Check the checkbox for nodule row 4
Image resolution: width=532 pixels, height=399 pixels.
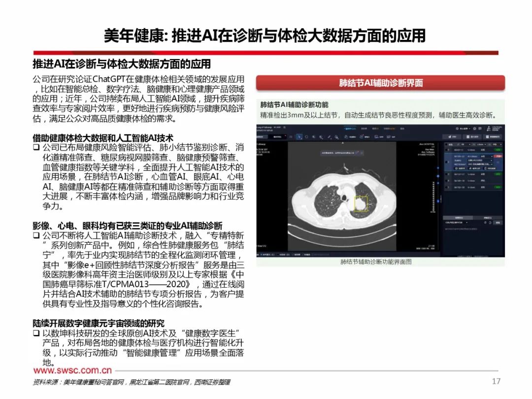click(446, 180)
